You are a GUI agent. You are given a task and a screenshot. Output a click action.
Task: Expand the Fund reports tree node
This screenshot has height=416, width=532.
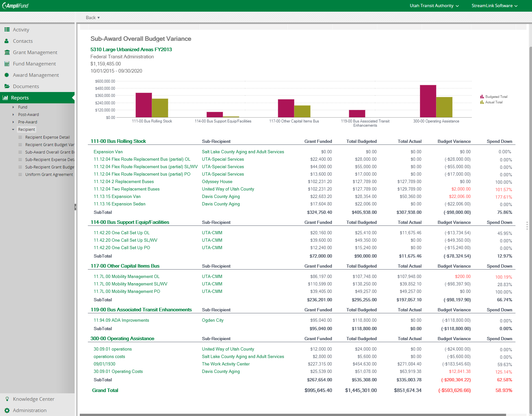(13, 107)
